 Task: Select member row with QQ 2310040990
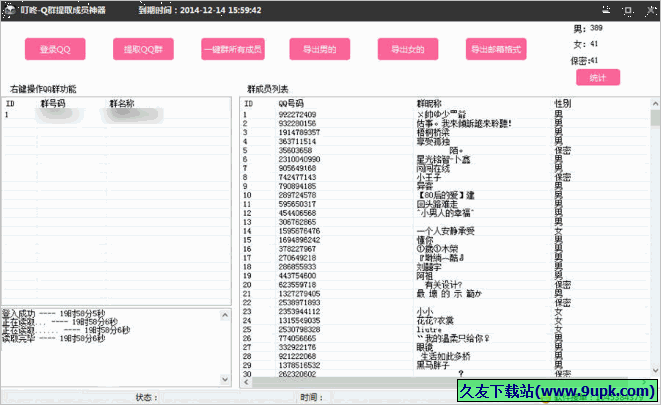tap(446, 159)
